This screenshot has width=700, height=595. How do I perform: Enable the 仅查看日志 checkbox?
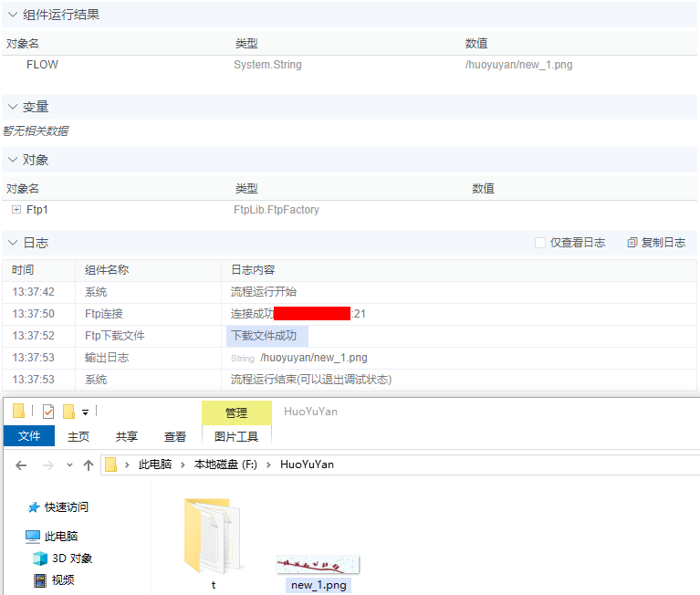(x=540, y=243)
